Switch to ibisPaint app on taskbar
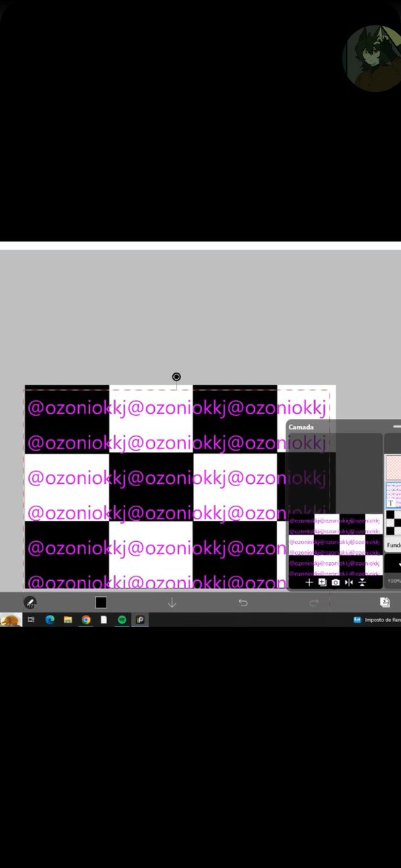The height and width of the screenshot is (868, 401). click(x=140, y=620)
